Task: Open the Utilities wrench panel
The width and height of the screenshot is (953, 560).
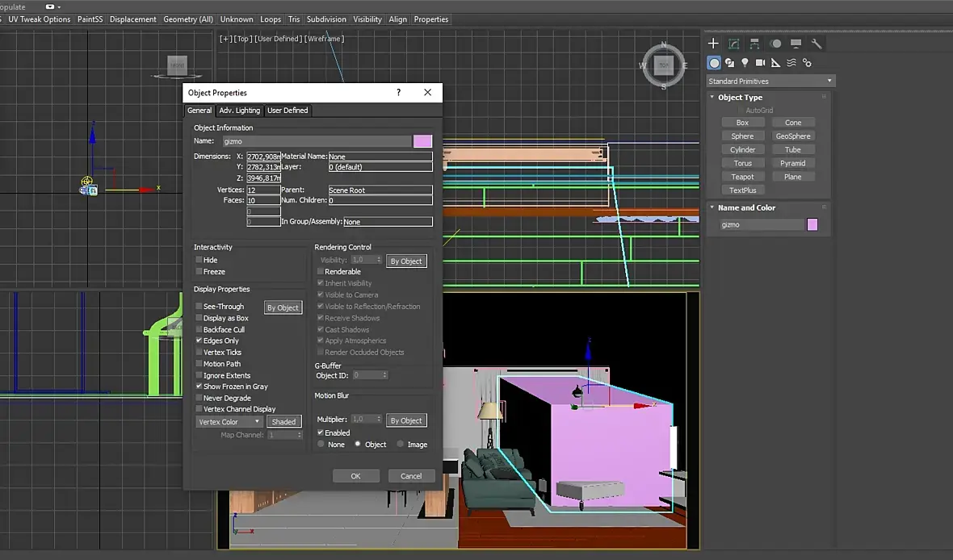Action: coord(817,44)
